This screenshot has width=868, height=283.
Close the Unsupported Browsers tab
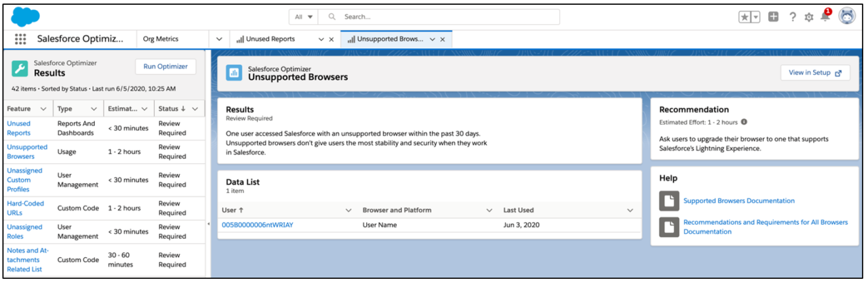(442, 40)
